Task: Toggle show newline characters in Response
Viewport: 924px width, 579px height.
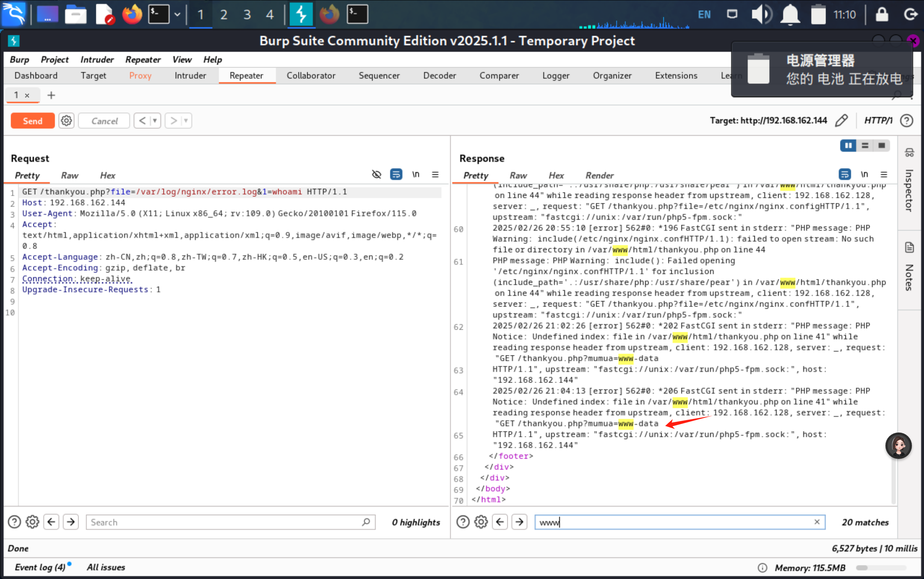Action: click(x=864, y=175)
